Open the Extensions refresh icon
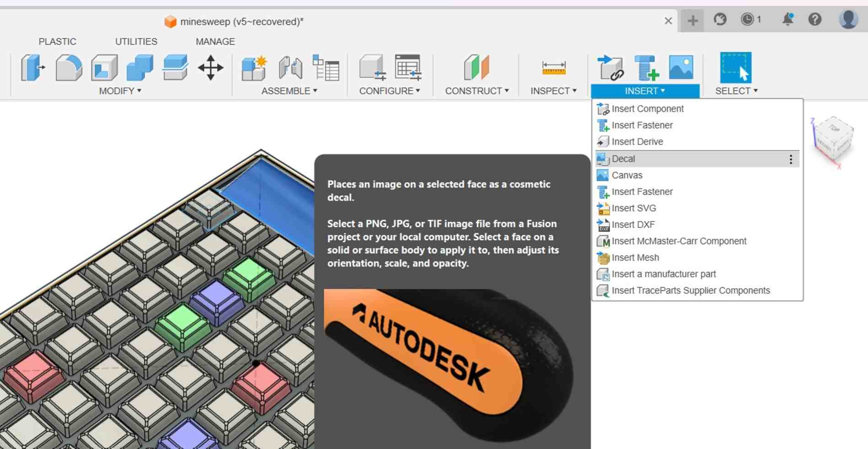Image resolution: width=868 pixels, height=449 pixels. click(720, 19)
